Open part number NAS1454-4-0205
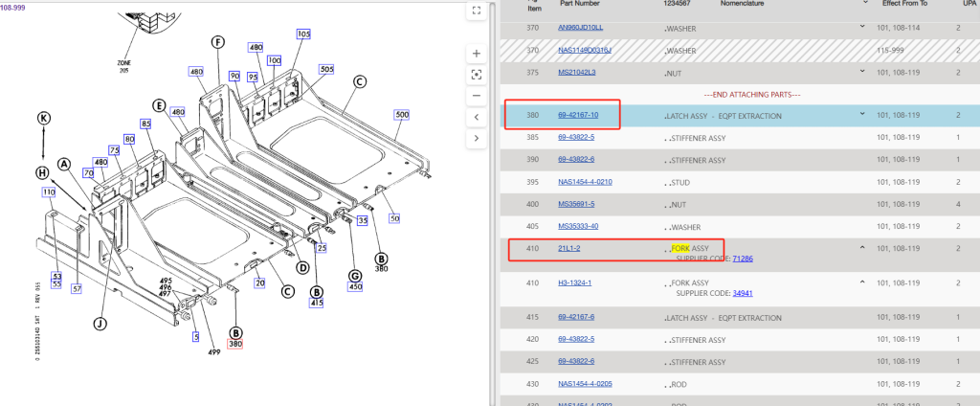Image resolution: width=980 pixels, height=406 pixels. click(585, 384)
